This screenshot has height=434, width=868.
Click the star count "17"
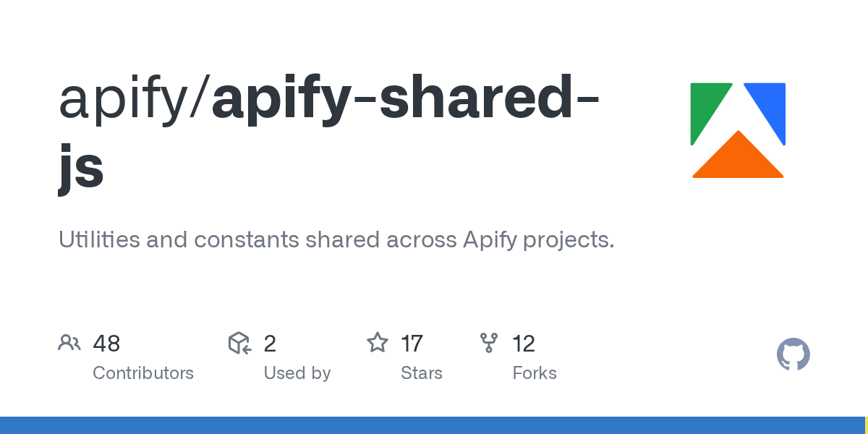[412, 343]
